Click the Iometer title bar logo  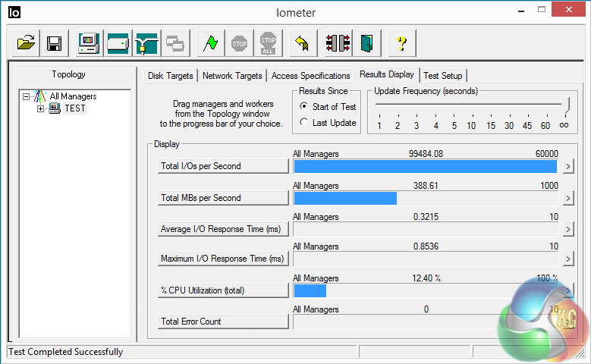tap(14, 12)
